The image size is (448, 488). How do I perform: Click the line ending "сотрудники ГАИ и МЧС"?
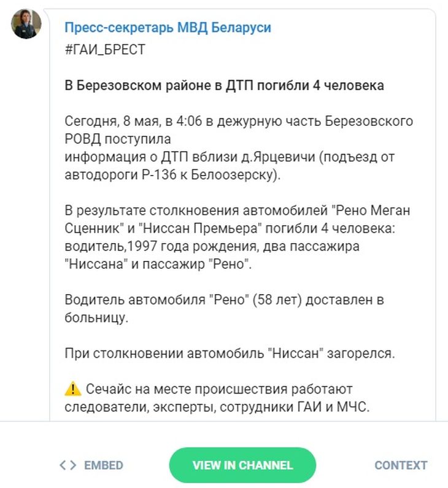click(217, 406)
